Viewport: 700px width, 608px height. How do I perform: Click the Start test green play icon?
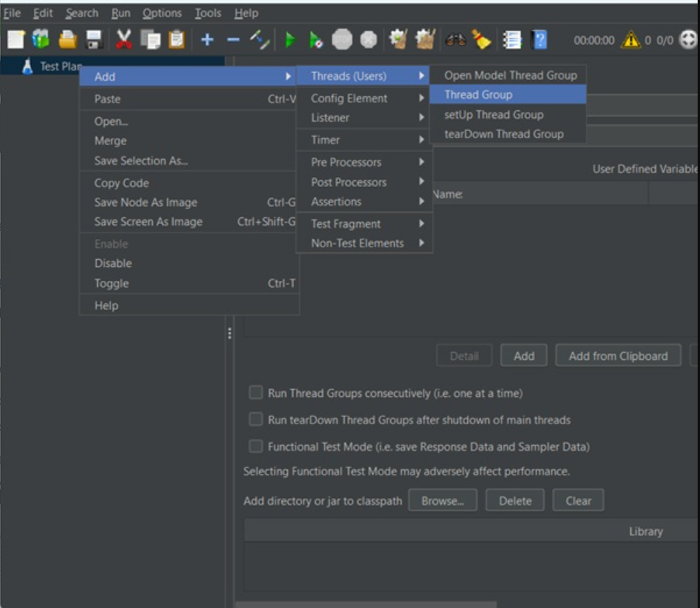pyautogui.click(x=290, y=40)
